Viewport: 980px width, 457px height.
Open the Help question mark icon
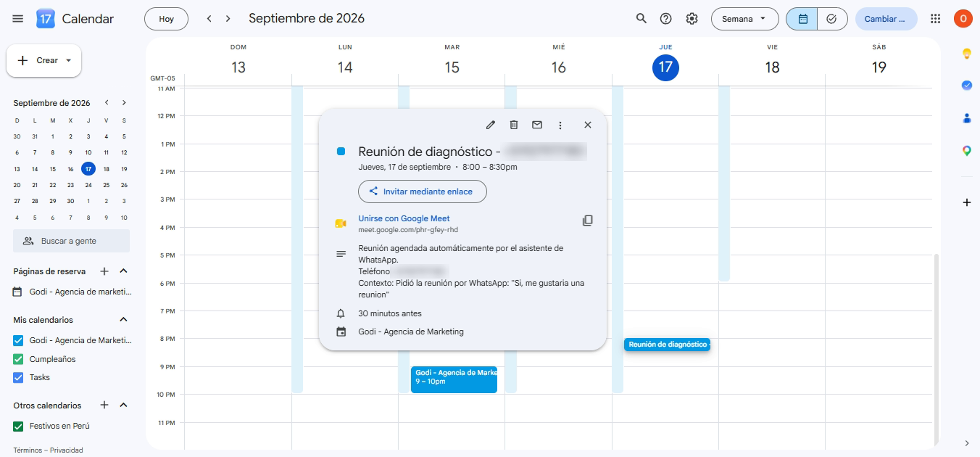pos(666,19)
